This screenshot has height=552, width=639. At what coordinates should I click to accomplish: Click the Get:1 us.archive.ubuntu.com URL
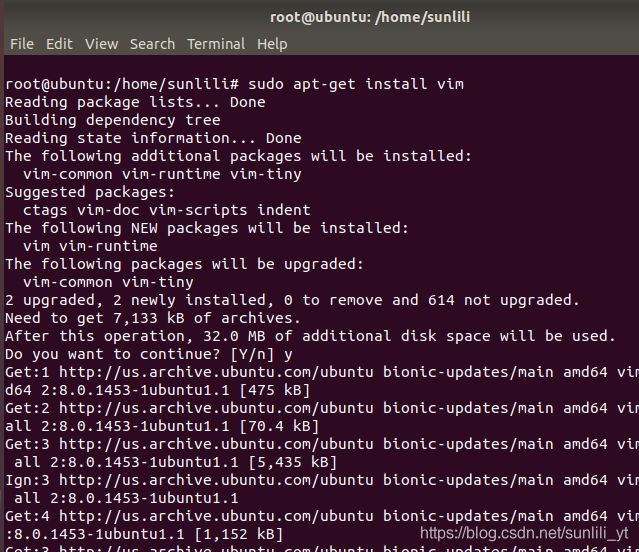[216, 372]
